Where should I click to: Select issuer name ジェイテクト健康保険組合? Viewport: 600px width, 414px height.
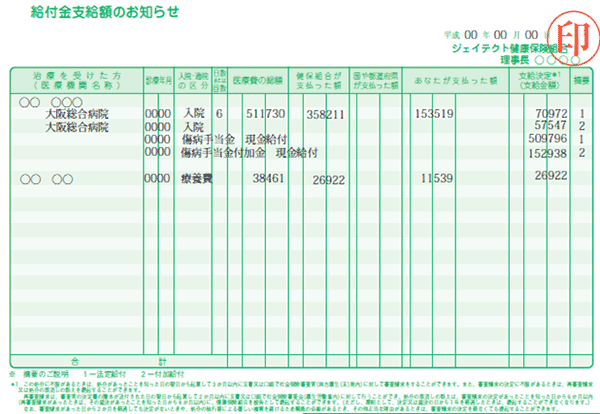click(x=509, y=49)
